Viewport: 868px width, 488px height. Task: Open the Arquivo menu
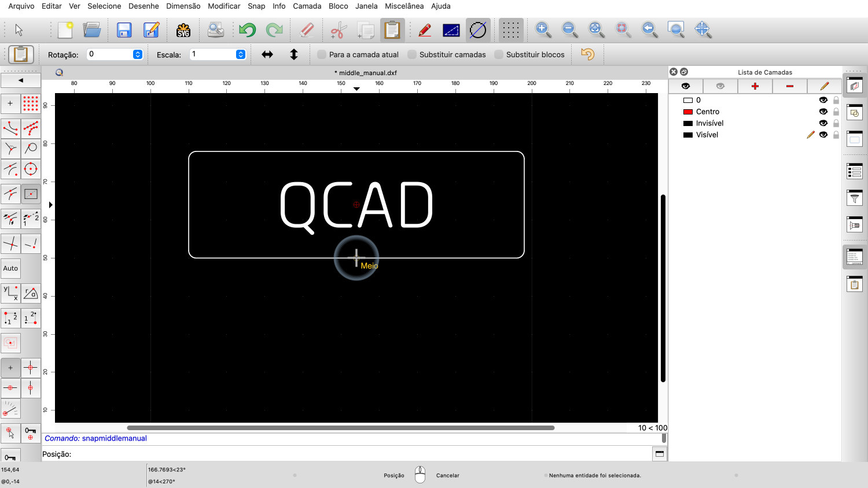tap(21, 6)
